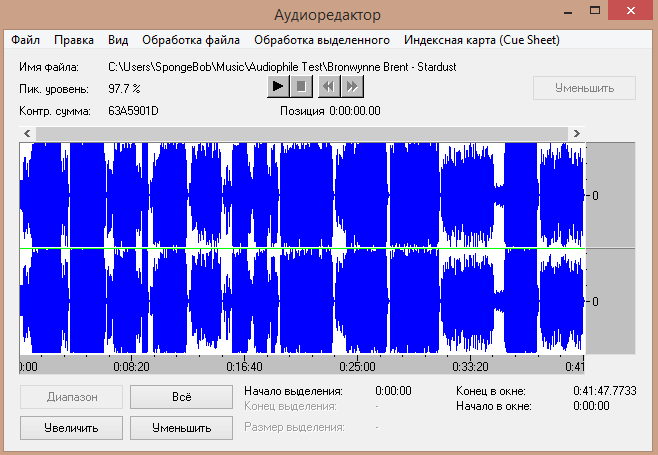Click the top-right Уменьшить button
The height and width of the screenshot is (455, 658).
[584, 88]
